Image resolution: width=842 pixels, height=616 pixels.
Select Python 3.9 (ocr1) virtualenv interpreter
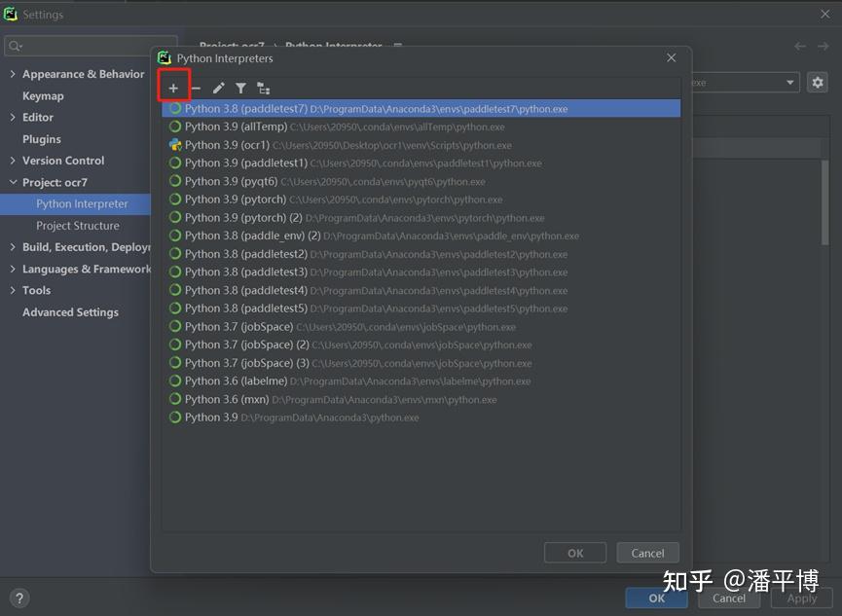click(x=421, y=145)
